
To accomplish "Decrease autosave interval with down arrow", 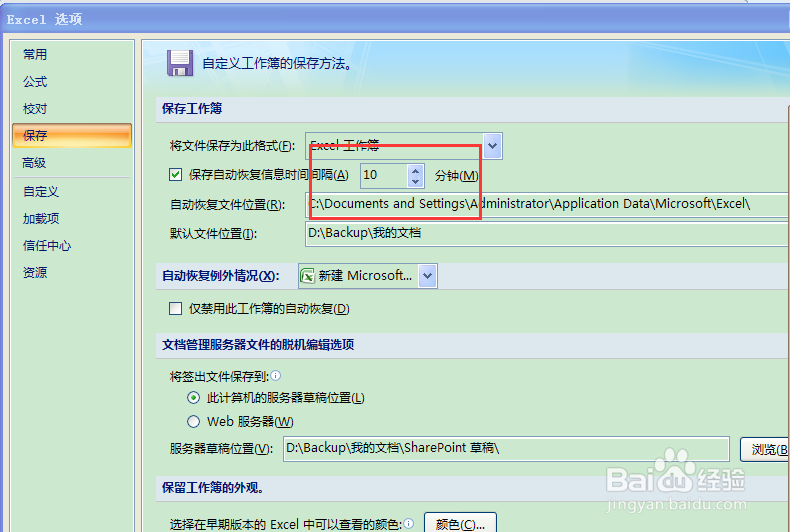I will [415, 181].
